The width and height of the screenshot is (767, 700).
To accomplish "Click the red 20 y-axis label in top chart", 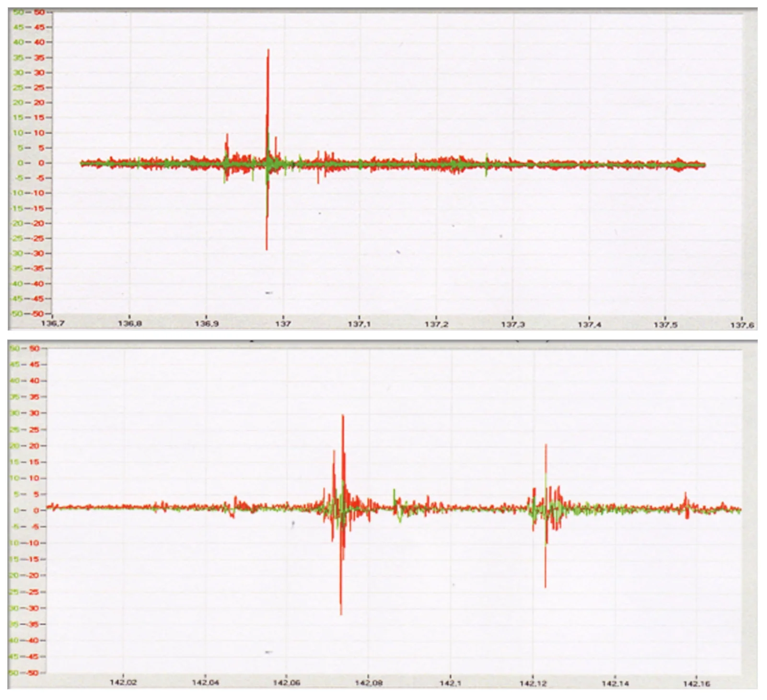I will (x=39, y=103).
